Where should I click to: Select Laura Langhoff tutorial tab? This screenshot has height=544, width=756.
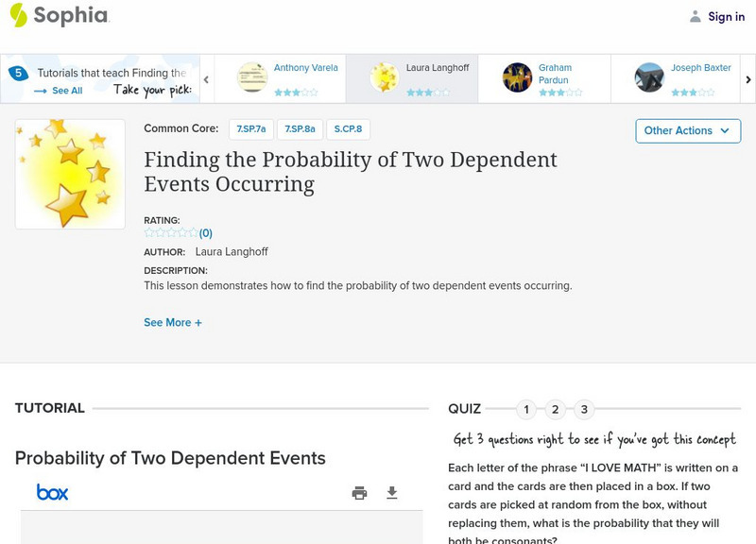pyautogui.click(x=412, y=78)
